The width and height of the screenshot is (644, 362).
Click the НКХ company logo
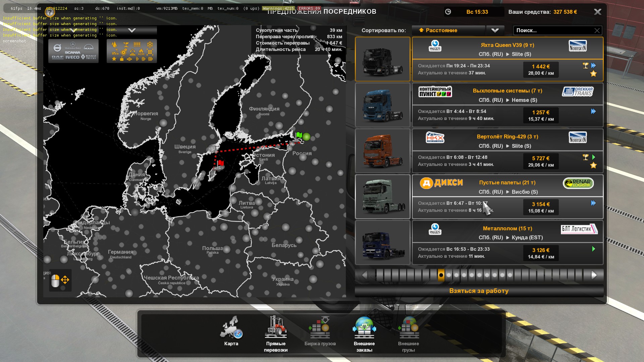click(435, 137)
